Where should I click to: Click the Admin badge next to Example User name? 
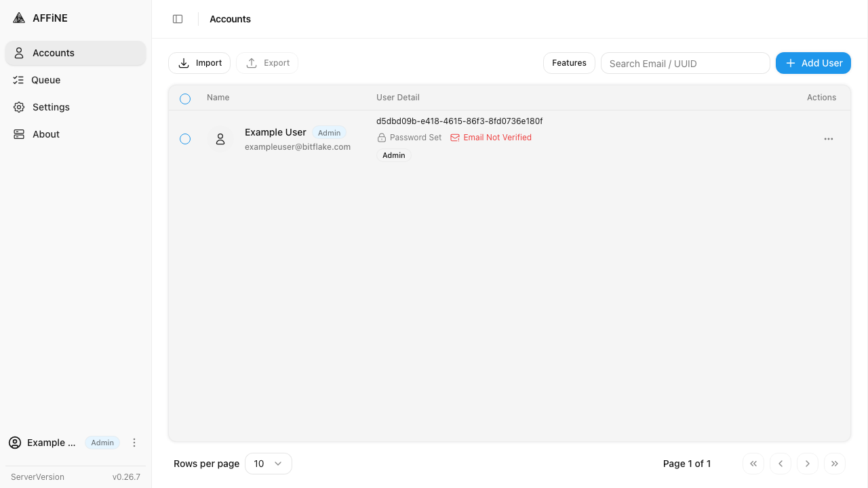tap(330, 133)
